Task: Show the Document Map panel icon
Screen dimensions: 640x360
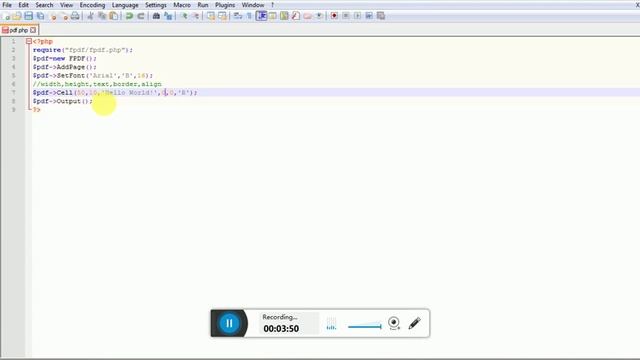Action: coord(284,16)
